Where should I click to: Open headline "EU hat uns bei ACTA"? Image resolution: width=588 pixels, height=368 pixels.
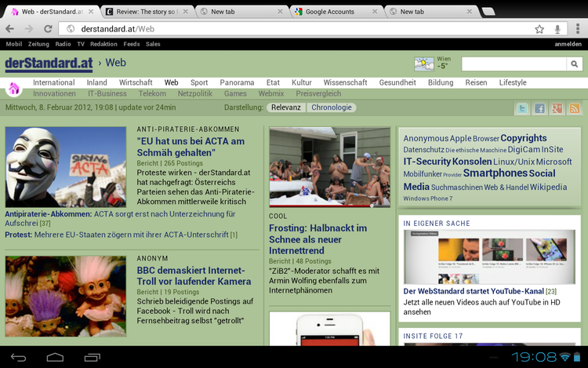pos(191,147)
